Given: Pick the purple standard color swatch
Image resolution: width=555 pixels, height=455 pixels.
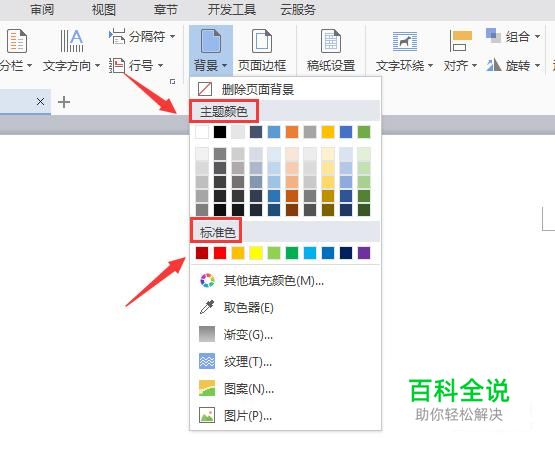Looking at the screenshot, I should pos(364,253).
